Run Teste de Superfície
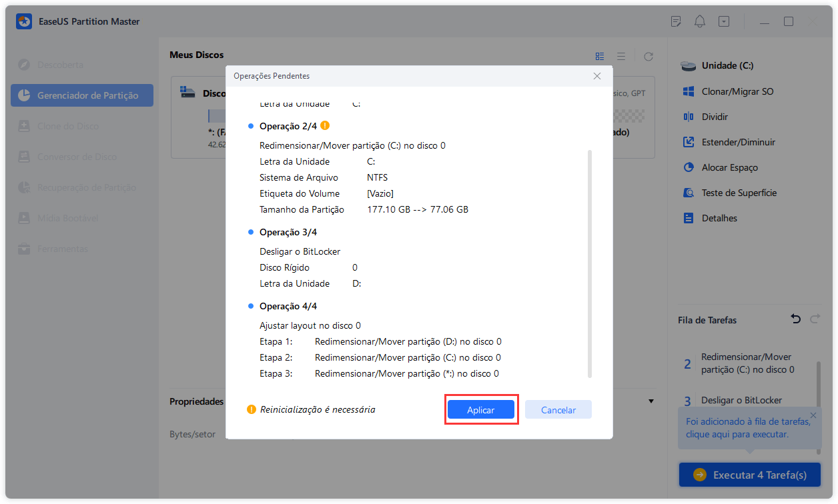This screenshot has width=838, height=504. point(739,193)
